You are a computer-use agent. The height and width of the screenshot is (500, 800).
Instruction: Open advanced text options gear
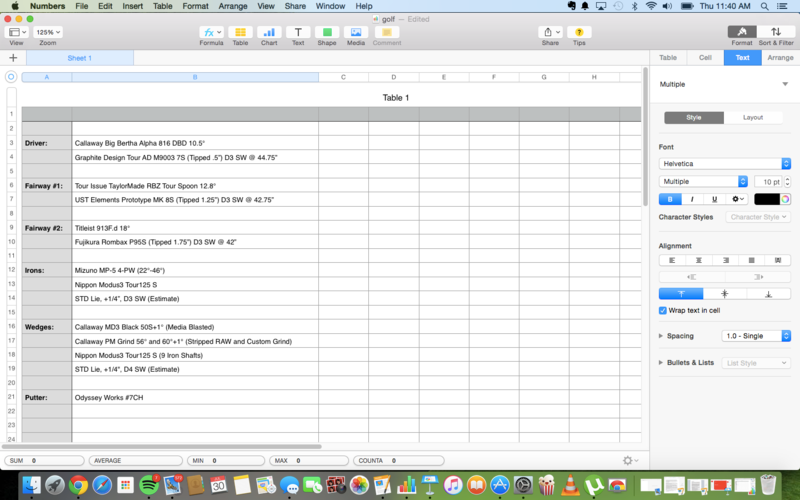738,199
